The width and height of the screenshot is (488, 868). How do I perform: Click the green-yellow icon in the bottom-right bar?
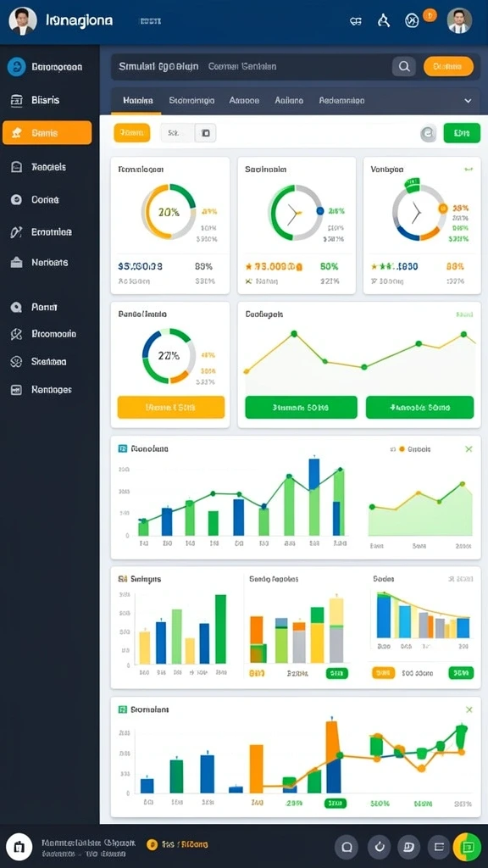(x=467, y=847)
